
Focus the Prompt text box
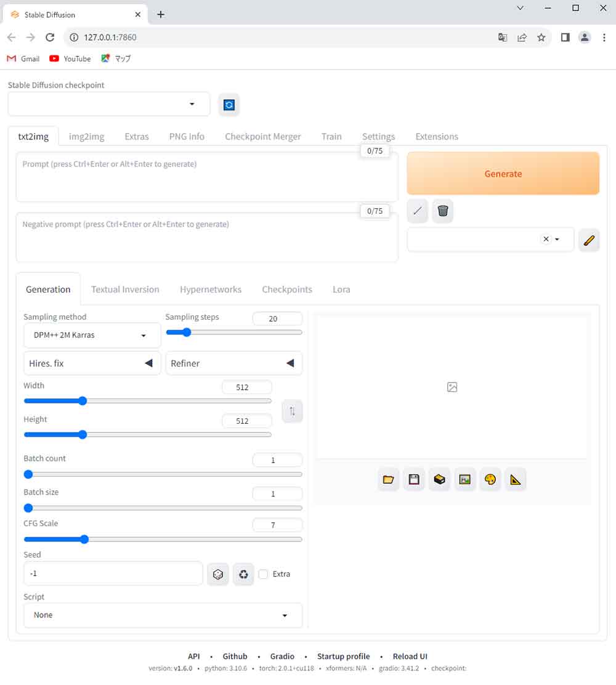coord(207,177)
